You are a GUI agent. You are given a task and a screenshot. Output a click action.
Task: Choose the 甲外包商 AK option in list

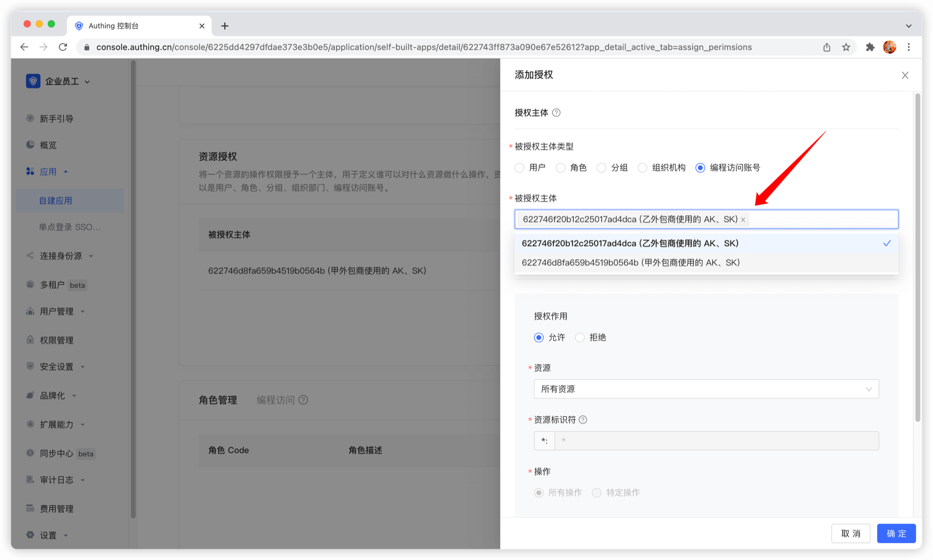click(630, 263)
